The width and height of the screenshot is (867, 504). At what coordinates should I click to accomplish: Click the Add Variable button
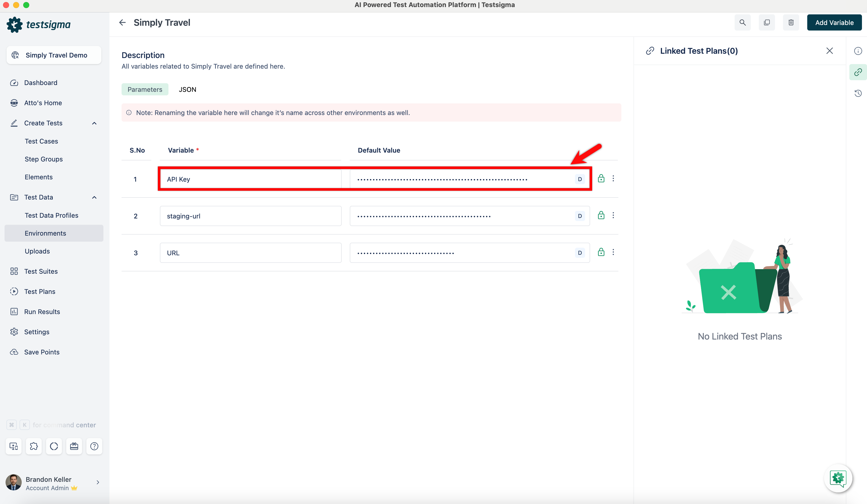click(x=834, y=22)
